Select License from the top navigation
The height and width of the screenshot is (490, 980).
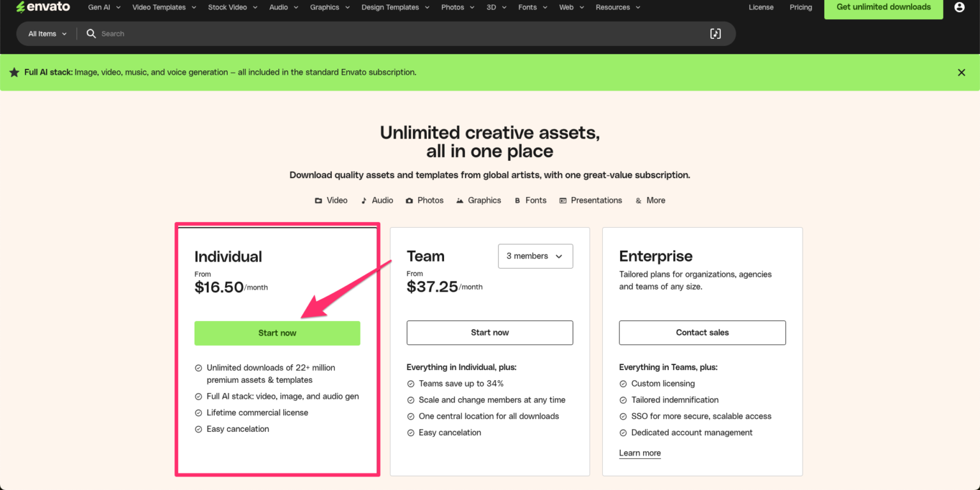coord(761,7)
